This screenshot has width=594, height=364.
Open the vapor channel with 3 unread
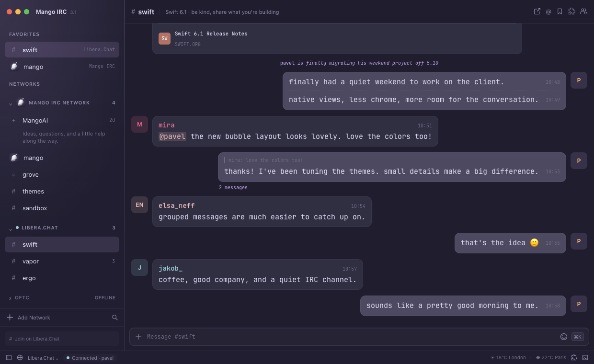point(62,262)
